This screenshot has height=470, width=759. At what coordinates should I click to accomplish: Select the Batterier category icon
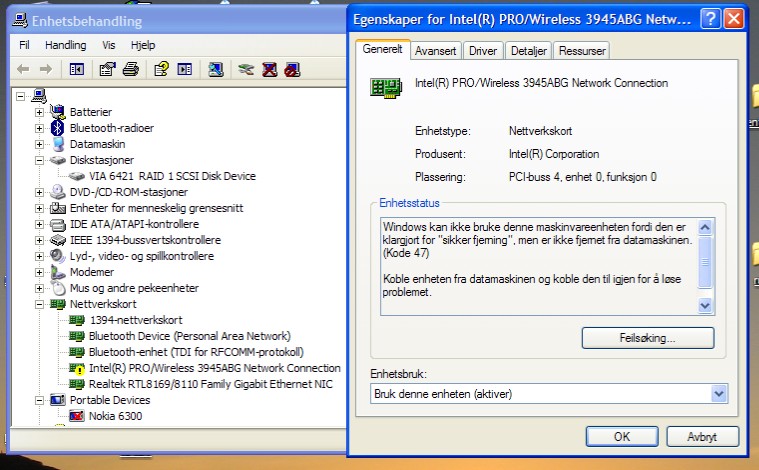58,112
